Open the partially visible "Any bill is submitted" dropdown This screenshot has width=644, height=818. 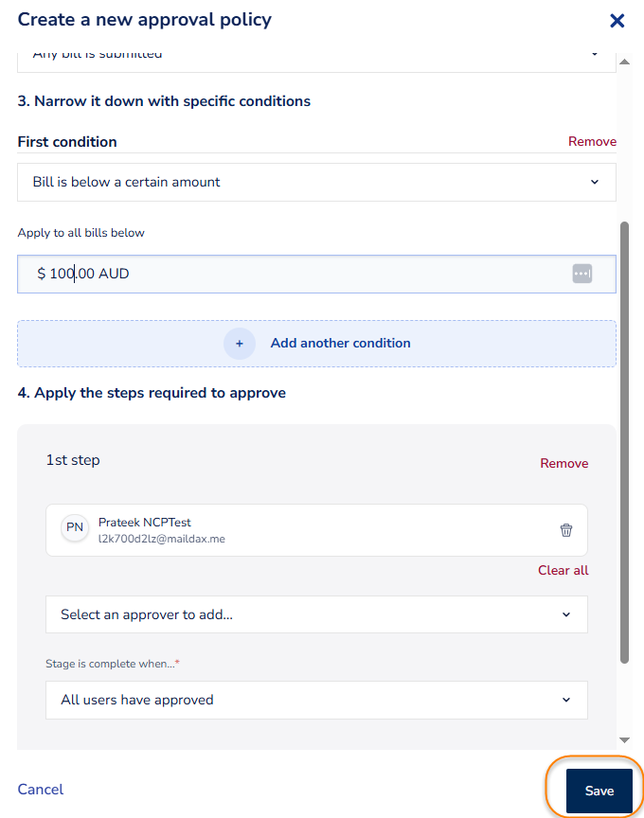316,57
